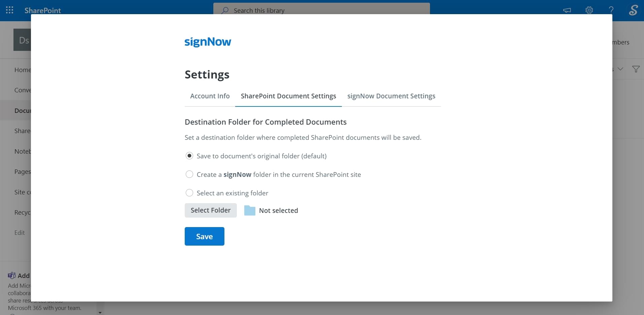Click the Edit link in left navigation
This screenshot has height=315, width=644.
pos(20,232)
